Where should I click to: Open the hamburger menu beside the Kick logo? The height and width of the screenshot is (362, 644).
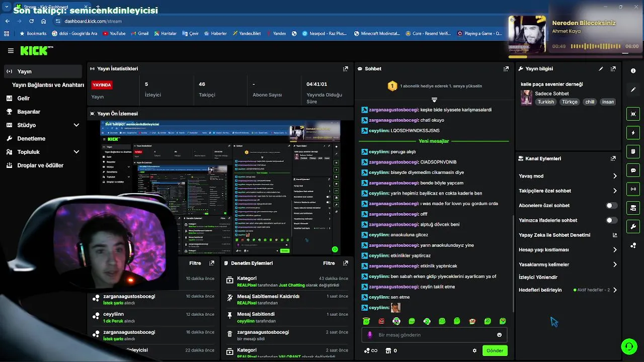[11, 51]
